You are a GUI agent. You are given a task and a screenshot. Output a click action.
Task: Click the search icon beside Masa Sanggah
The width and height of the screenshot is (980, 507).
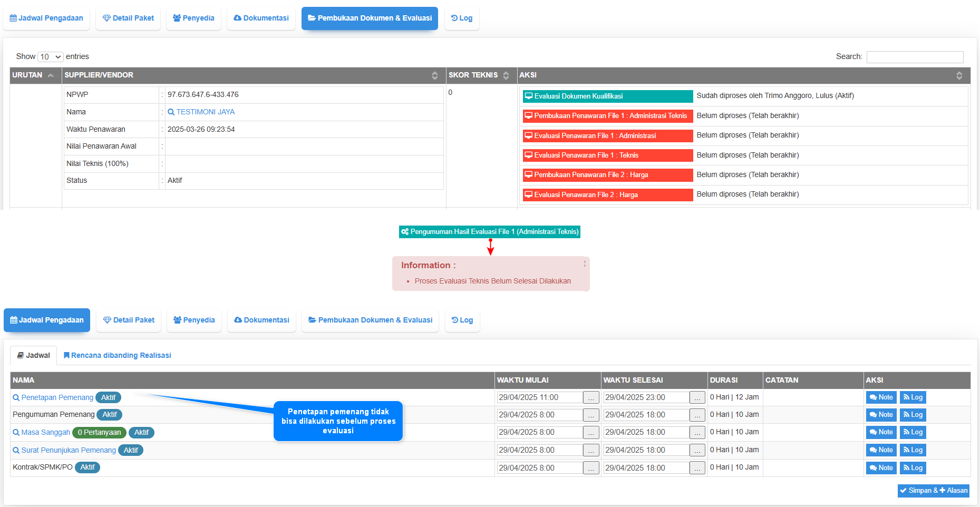(16, 433)
